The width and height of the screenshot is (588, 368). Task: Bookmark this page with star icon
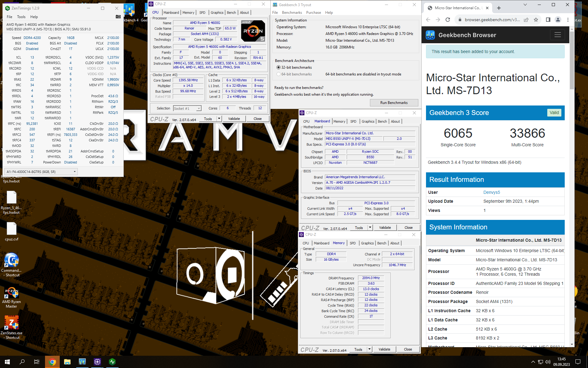pyautogui.click(x=536, y=20)
